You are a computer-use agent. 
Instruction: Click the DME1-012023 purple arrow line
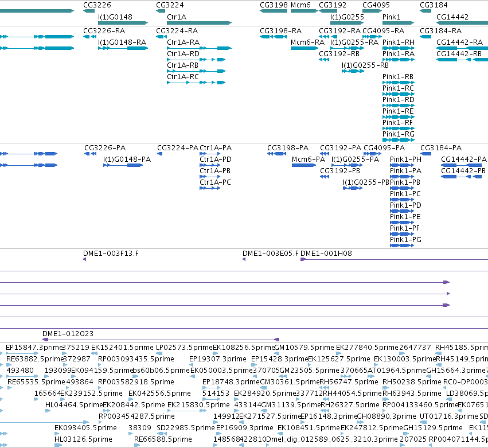[161, 340]
